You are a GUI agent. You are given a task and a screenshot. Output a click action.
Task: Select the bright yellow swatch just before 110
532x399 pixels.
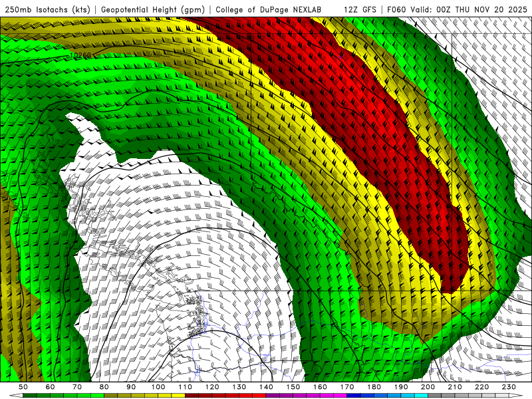tap(178, 396)
